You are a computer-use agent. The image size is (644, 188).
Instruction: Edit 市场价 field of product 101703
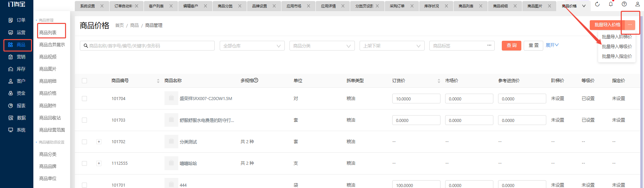[469, 120]
